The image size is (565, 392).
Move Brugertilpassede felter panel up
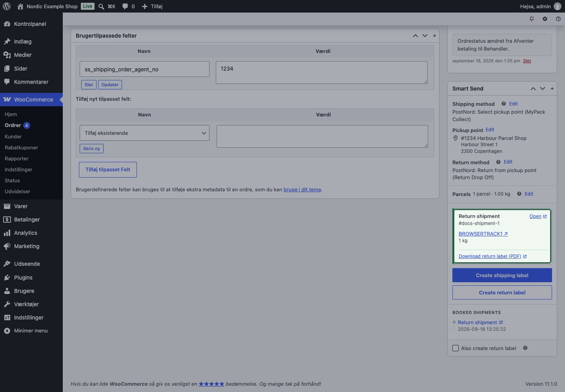(416, 36)
